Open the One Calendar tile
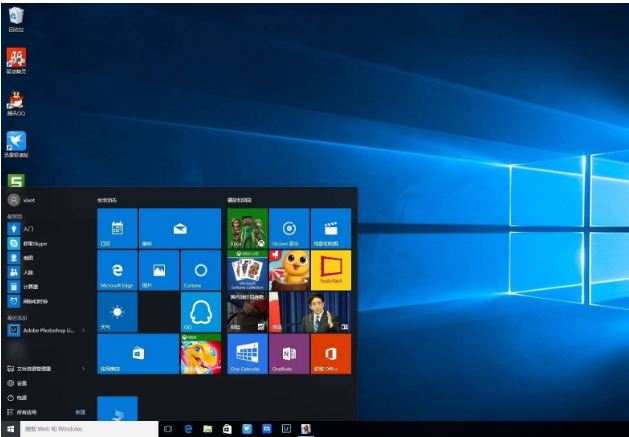 click(x=247, y=354)
